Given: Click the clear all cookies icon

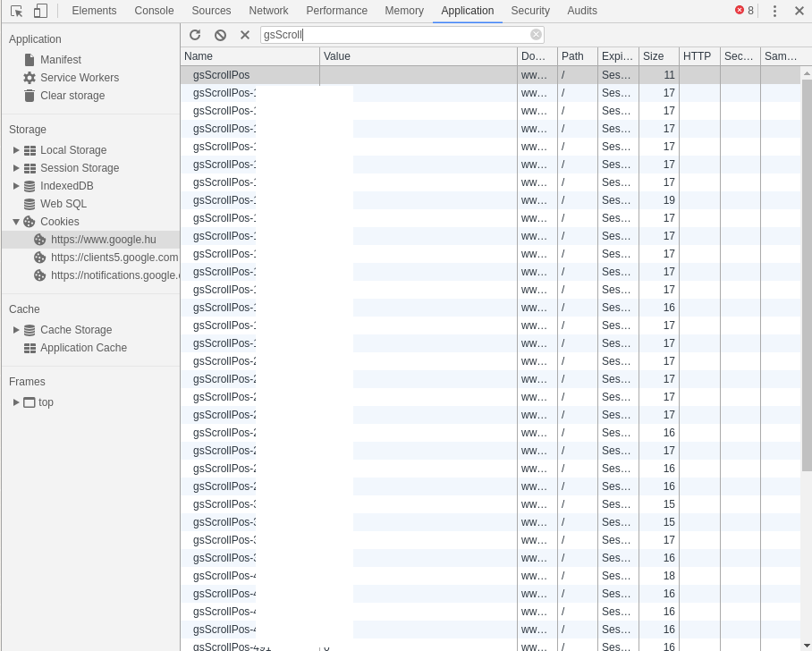Looking at the screenshot, I should 220,35.
